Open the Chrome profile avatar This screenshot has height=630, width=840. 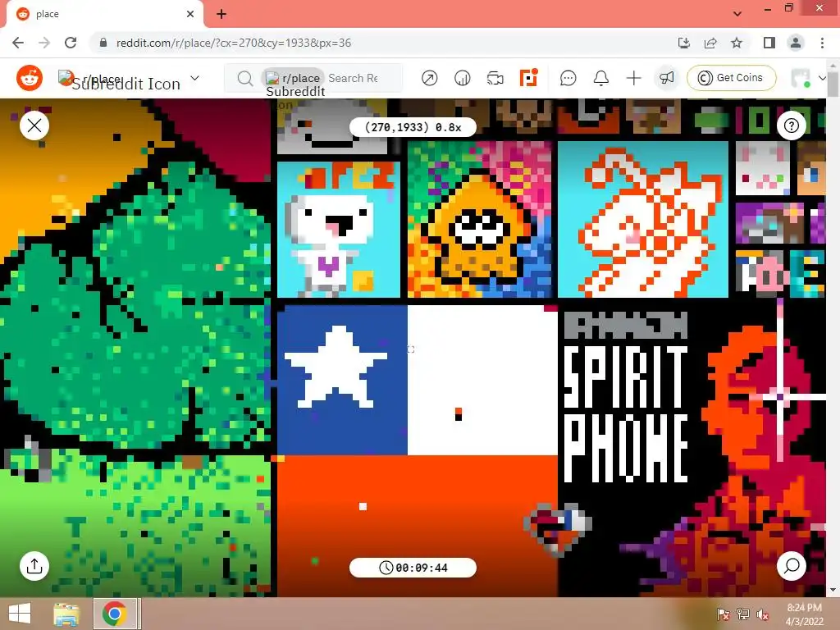coord(796,43)
